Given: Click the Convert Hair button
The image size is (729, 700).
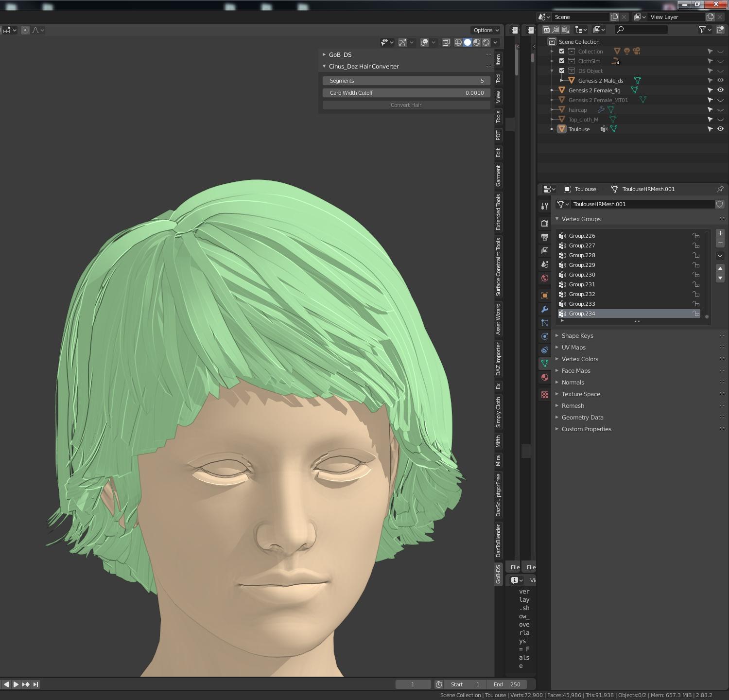Looking at the screenshot, I should 406,105.
